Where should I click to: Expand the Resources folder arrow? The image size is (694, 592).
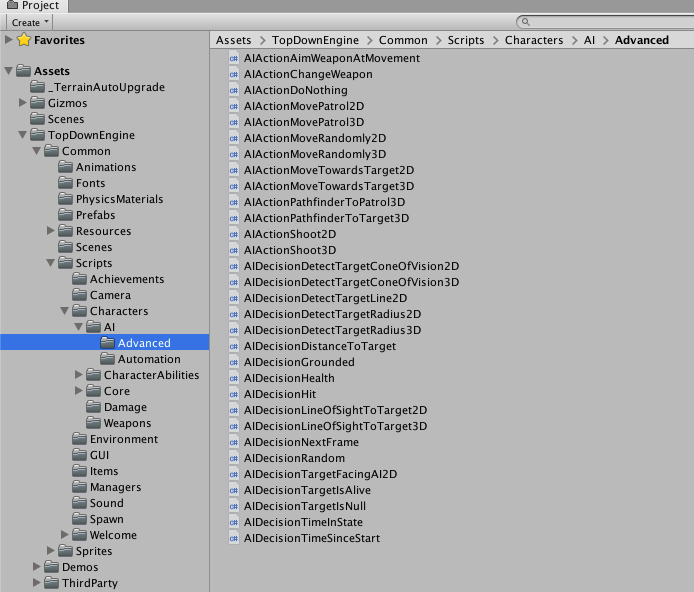tap(50, 231)
